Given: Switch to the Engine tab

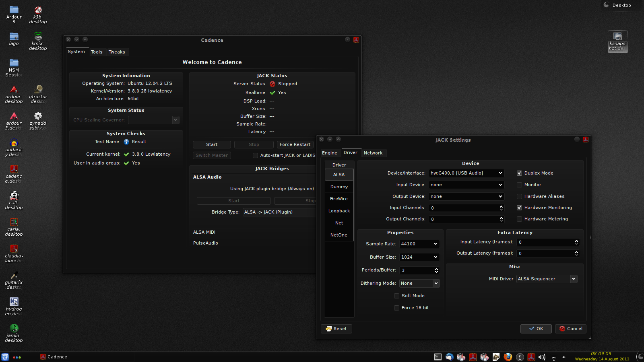Looking at the screenshot, I should (x=329, y=153).
